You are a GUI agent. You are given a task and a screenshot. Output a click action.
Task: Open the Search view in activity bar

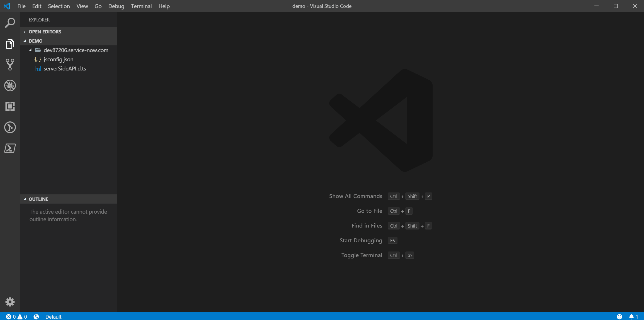tap(10, 23)
